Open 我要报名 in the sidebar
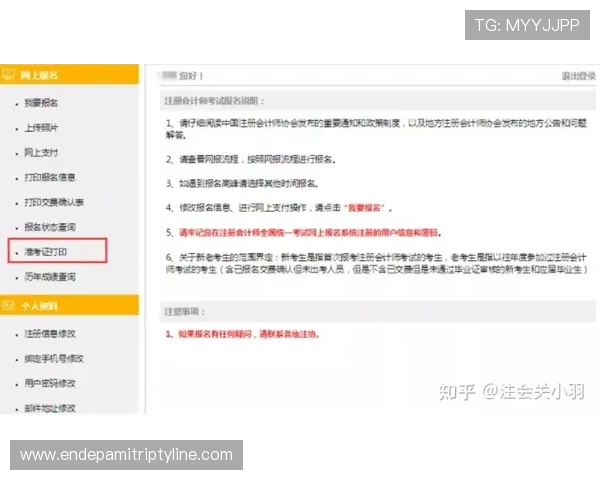Viewport: 600px width, 480px height. (41, 103)
